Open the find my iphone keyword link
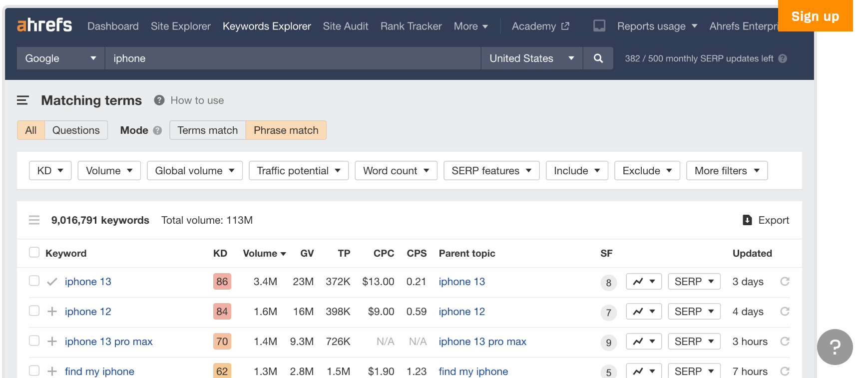The height and width of the screenshot is (378, 868). [x=99, y=372]
